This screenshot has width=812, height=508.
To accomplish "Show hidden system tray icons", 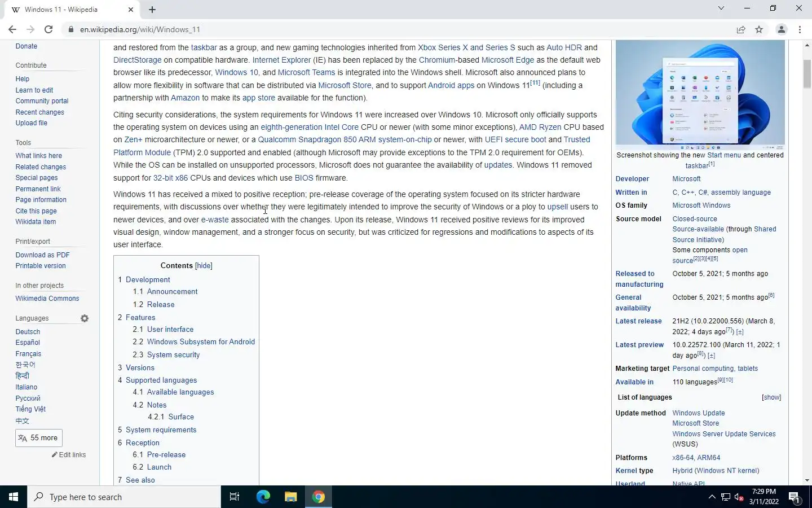I will tap(712, 497).
